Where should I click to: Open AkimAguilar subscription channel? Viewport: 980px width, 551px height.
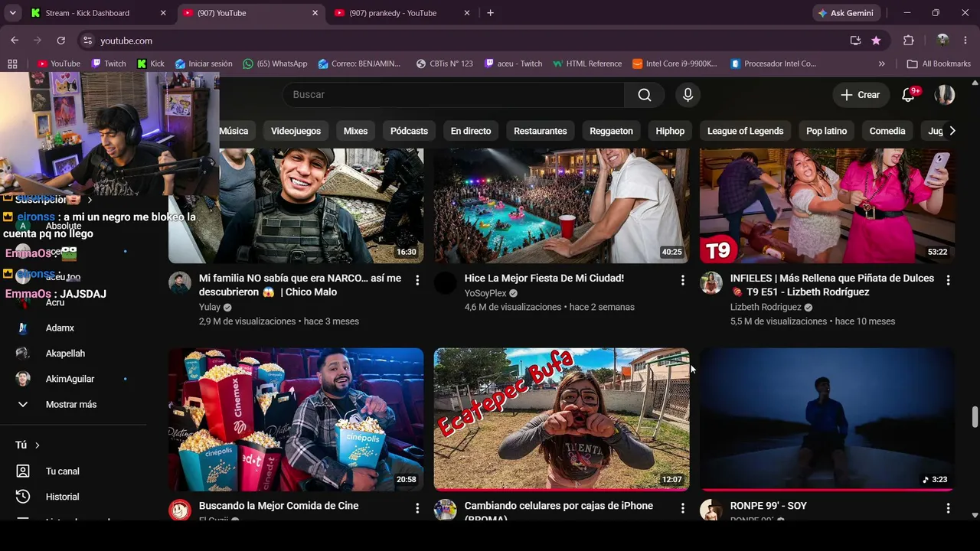70,379
